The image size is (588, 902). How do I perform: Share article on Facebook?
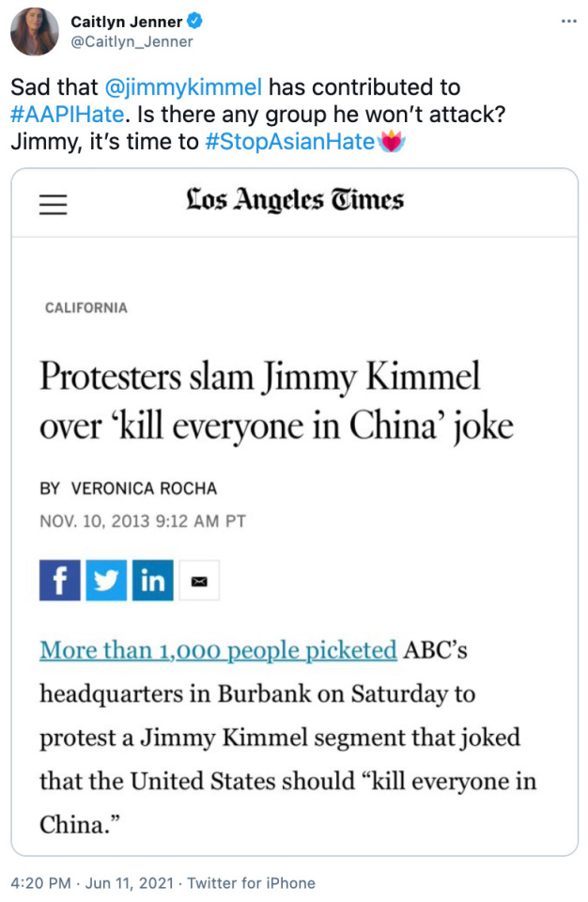59,582
